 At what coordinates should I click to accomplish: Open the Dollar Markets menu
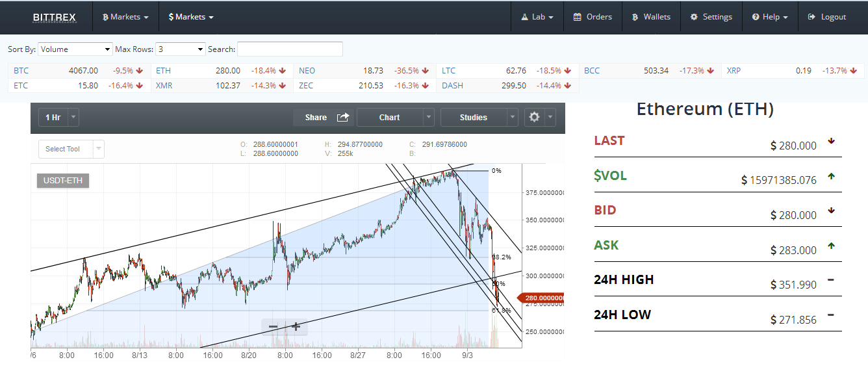tap(191, 17)
